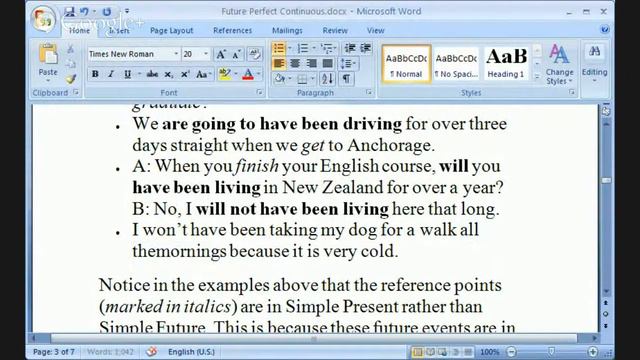Click the 100% zoom level button
Screen dimensions: 640x360
[489, 351]
